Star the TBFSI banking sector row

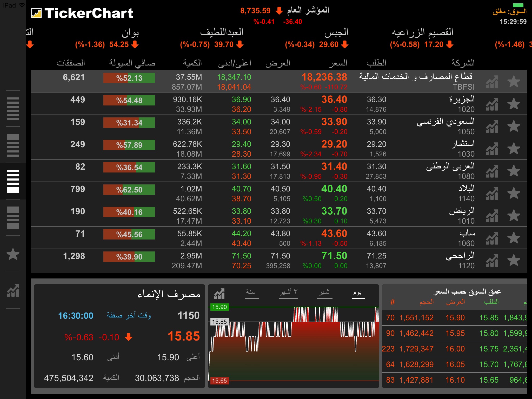point(514,82)
